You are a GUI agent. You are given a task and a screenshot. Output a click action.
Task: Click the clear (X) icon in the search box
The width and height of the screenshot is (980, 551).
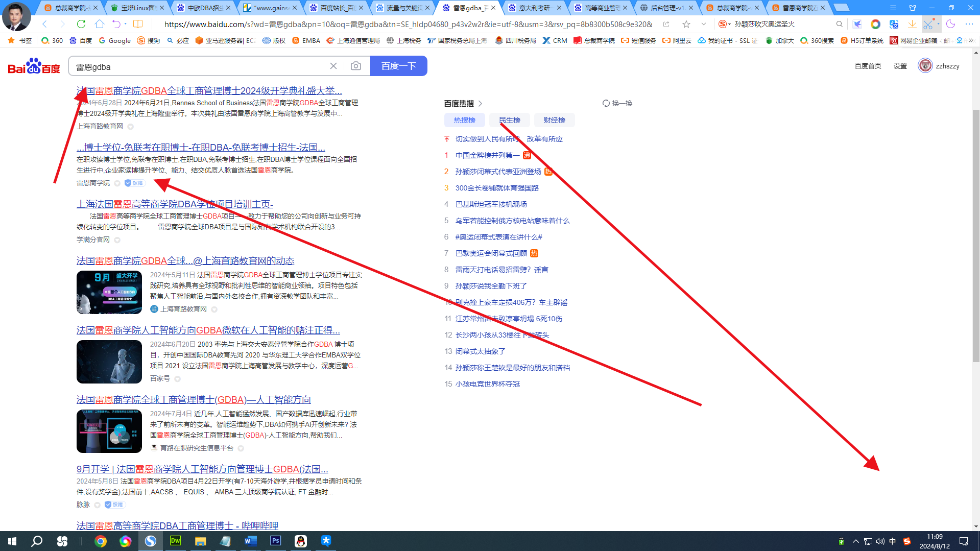pos(333,66)
